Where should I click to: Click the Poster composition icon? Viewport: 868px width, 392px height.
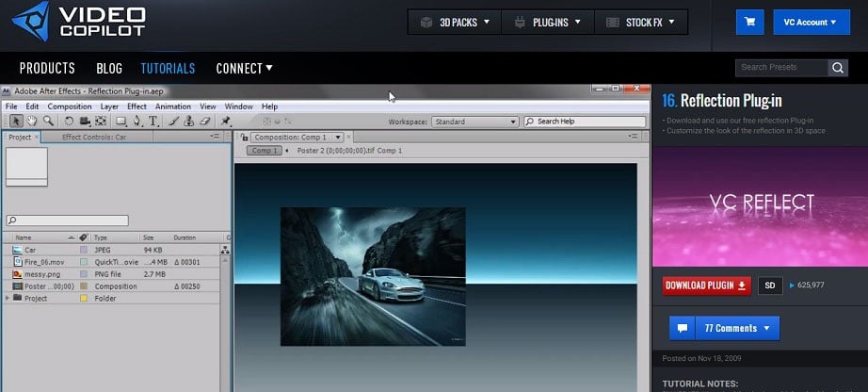17,286
